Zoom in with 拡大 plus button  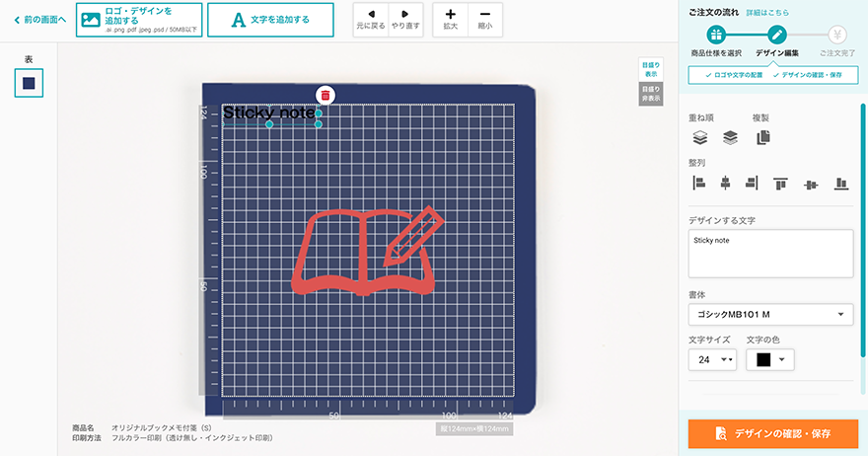click(451, 20)
